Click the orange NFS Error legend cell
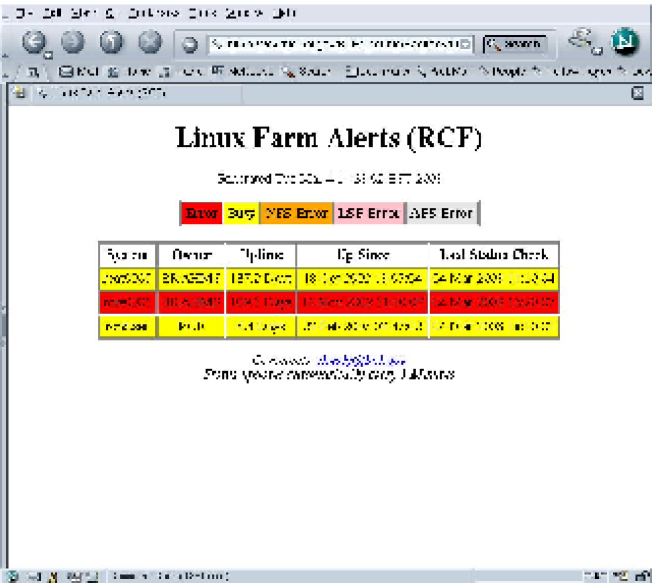Screen dimensions: 654x583 [x=297, y=213]
